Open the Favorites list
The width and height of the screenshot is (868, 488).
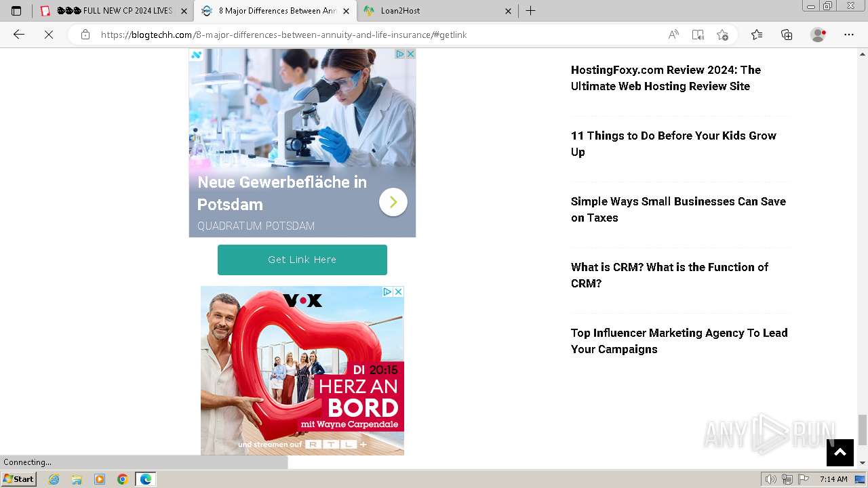[x=757, y=35]
